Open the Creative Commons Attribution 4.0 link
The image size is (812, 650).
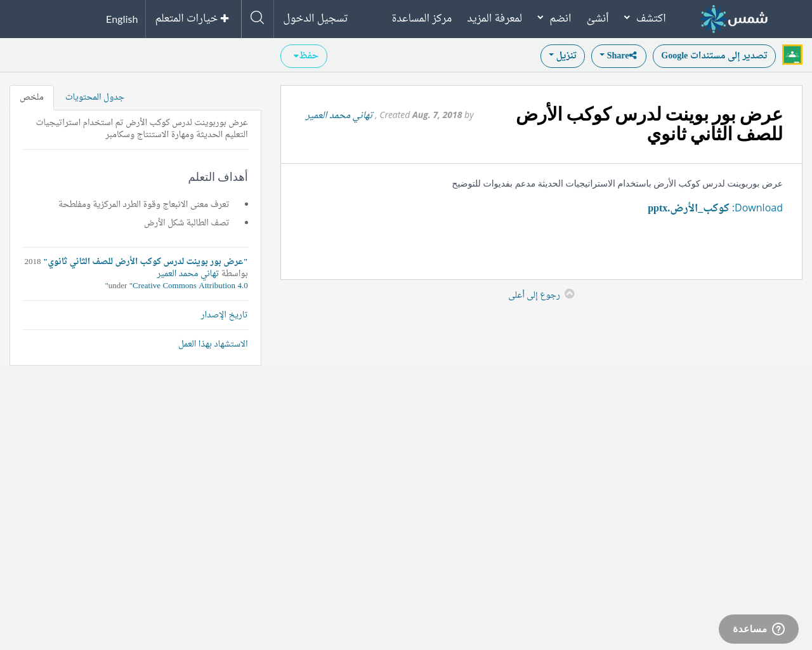(190, 286)
